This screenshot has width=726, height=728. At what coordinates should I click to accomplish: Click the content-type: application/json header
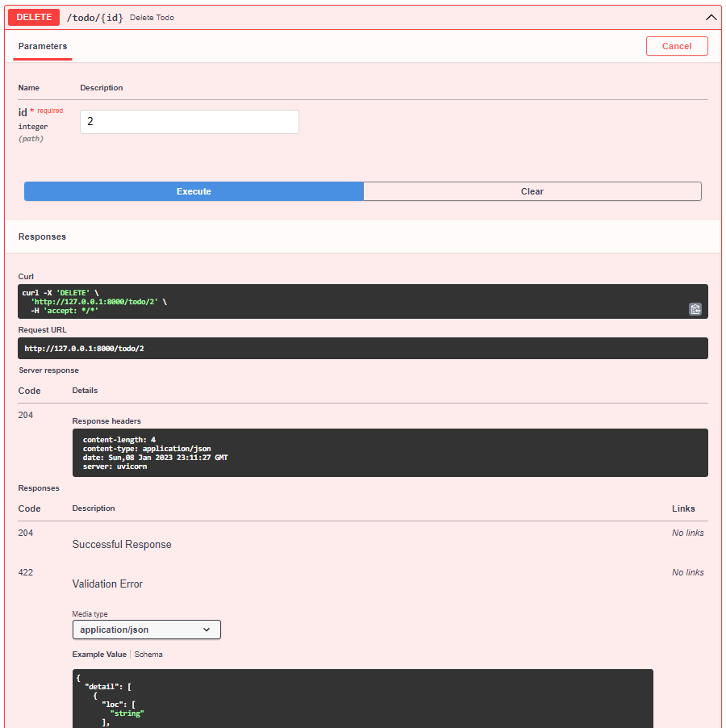[x=147, y=448]
